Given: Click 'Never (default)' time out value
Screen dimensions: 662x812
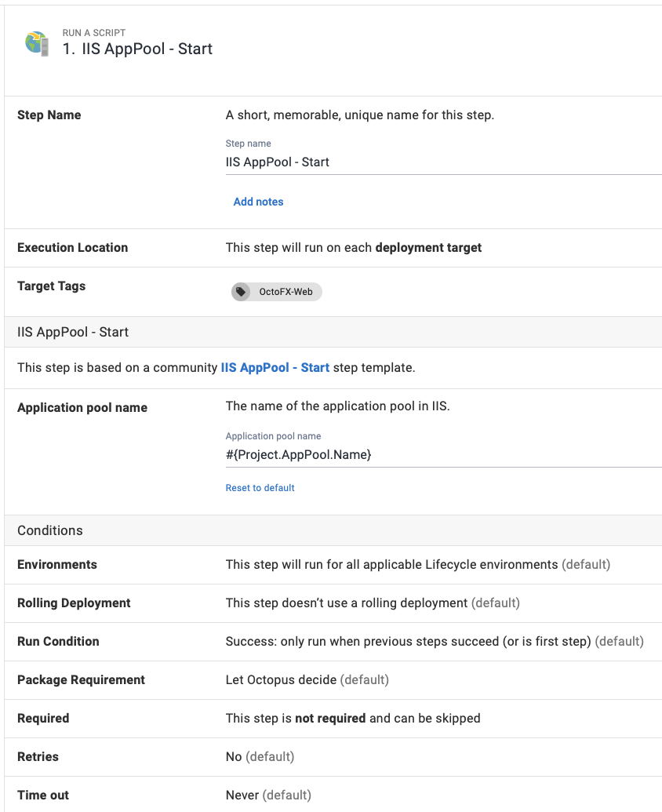Looking at the screenshot, I should pos(268,795).
